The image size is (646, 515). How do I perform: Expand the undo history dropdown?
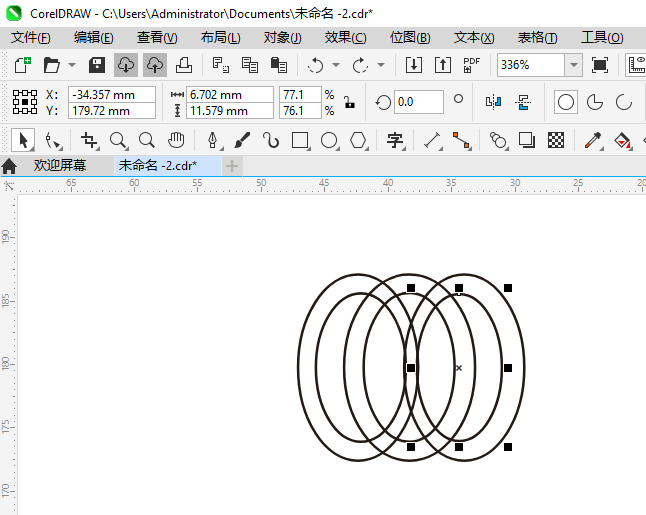(336, 65)
